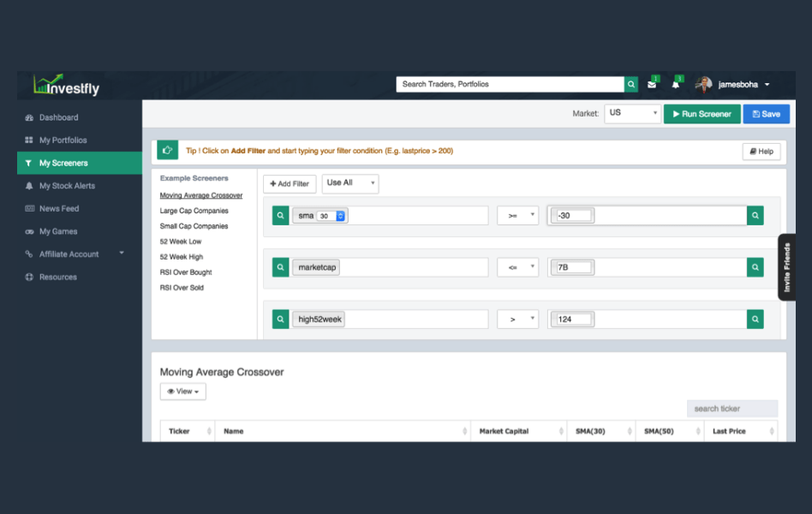
Task: Sort by the Ticker column header
Action: pyautogui.click(x=188, y=431)
